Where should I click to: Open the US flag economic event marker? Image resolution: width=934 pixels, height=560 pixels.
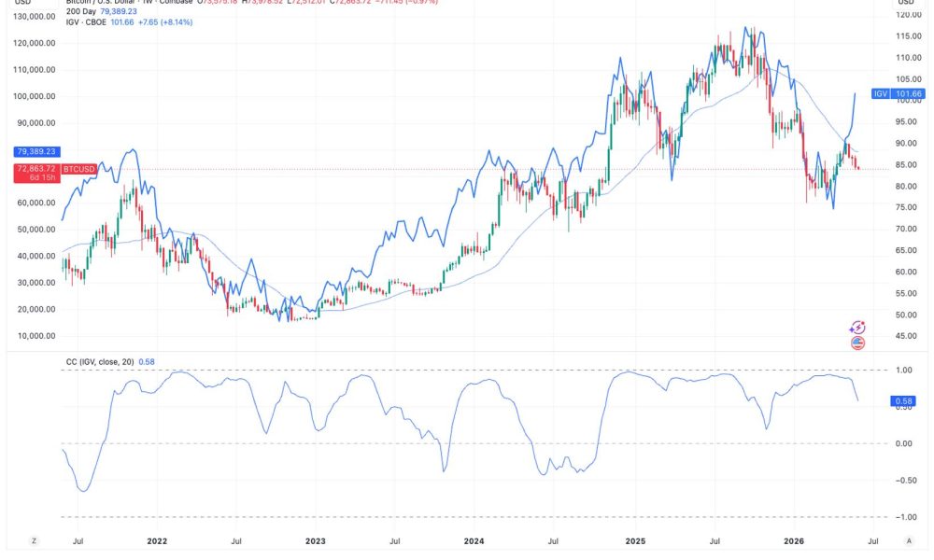pyautogui.click(x=857, y=343)
